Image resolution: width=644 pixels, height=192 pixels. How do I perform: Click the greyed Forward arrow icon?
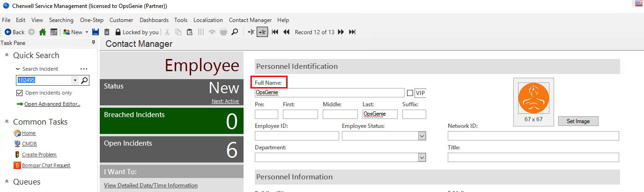(x=31, y=32)
